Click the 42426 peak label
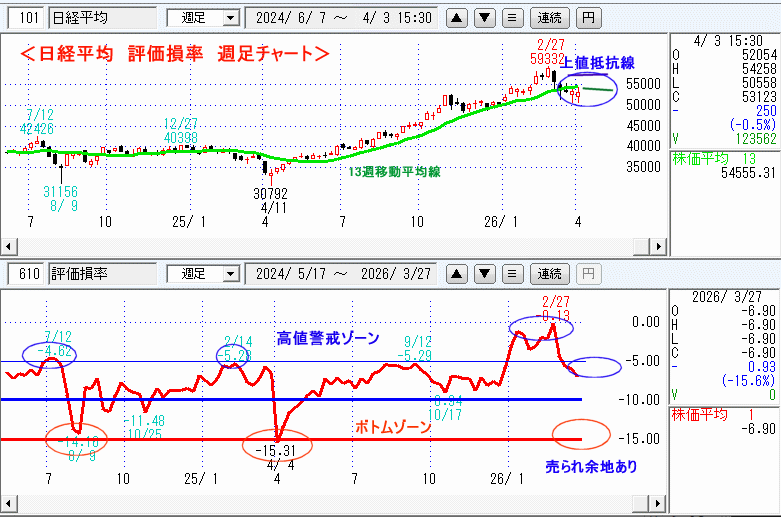 pyautogui.click(x=37, y=129)
